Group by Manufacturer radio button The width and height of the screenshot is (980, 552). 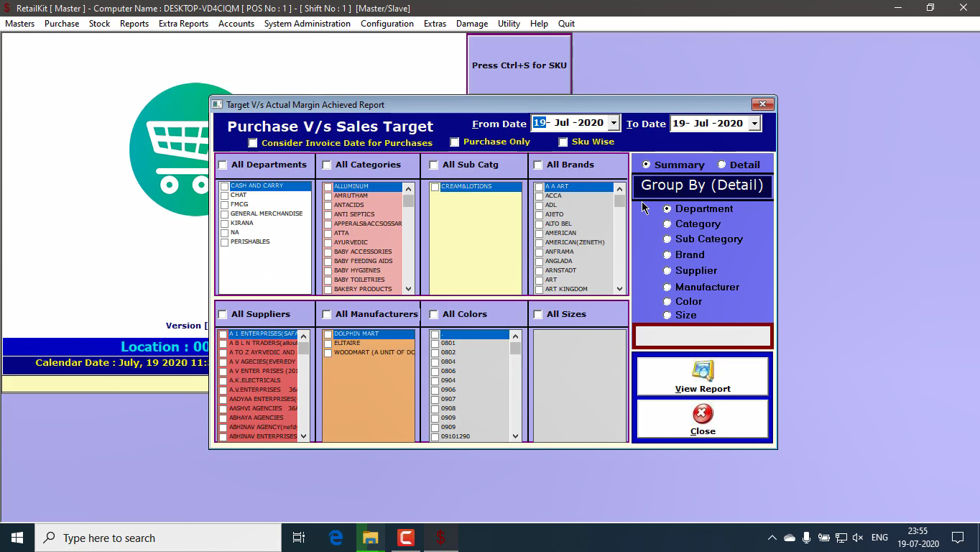coord(667,287)
